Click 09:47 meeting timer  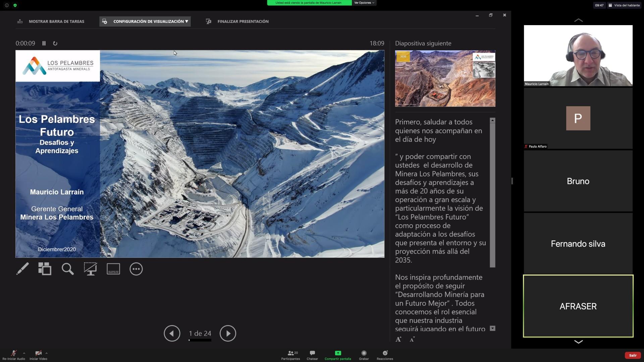tap(599, 5)
